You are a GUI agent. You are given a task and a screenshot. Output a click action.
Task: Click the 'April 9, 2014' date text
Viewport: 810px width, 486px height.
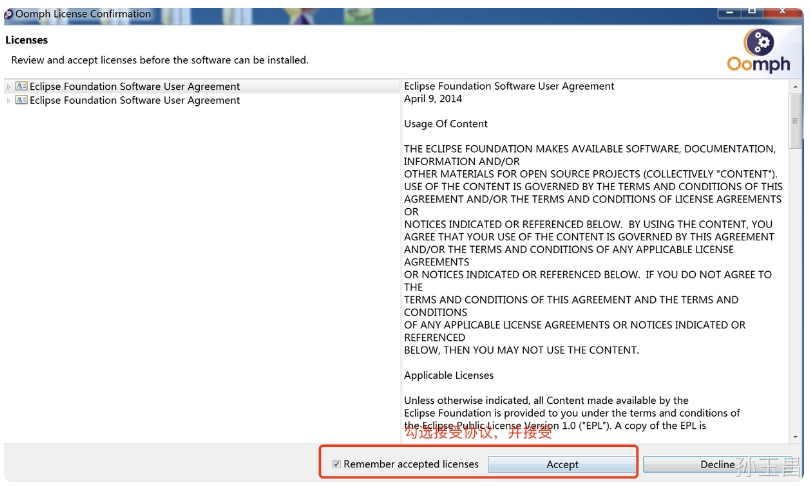[x=433, y=99]
